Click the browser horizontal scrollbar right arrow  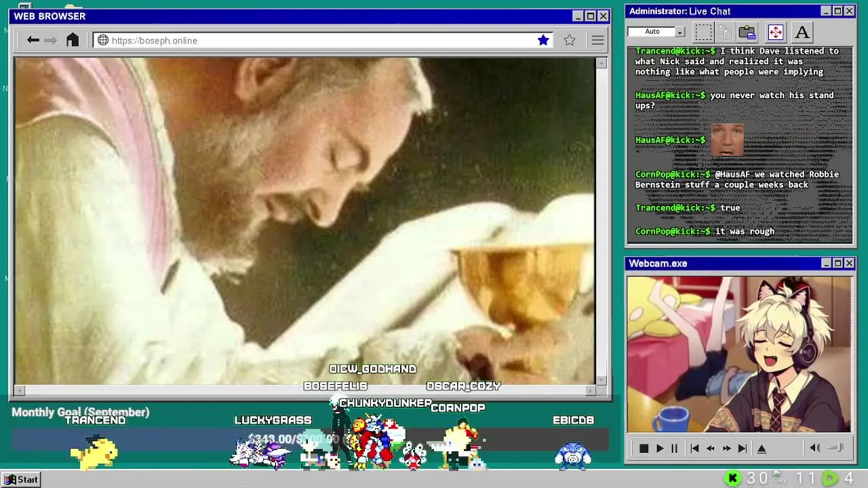pos(590,390)
